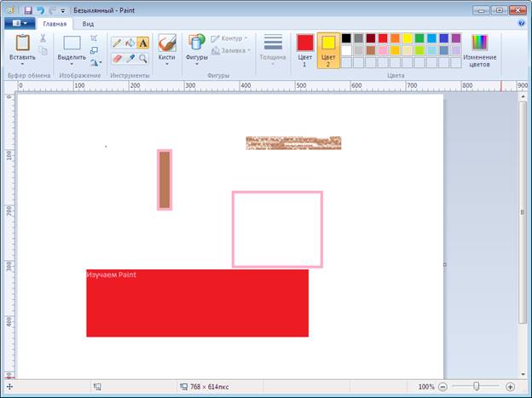Click the Фигуры shapes icon
This screenshot has width=532, height=398.
[197, 43]
